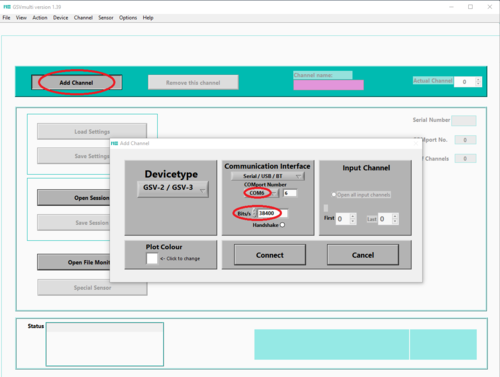Screen dimensions: 500x377
Task: Click the Add Channel dialog title icon
Action: click(x=114, y=143)
